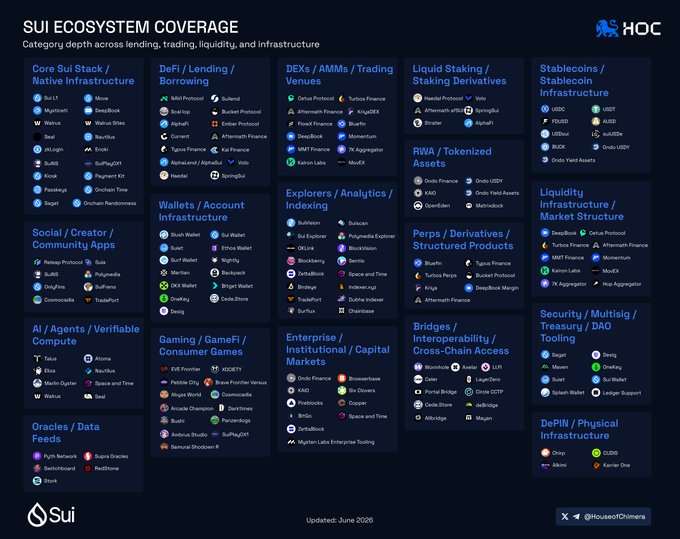
Task: Click the NAVI Protocol icon
Action: [x=164, y=98]
